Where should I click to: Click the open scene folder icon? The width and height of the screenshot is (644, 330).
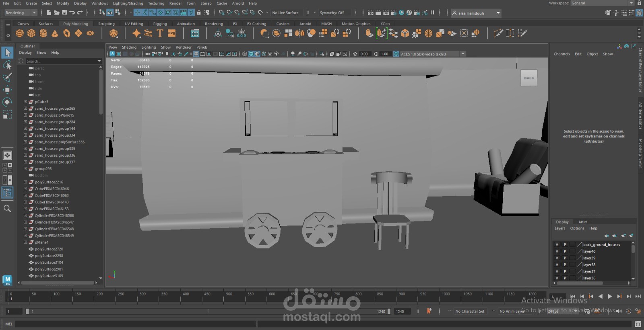tap(56, 13)
